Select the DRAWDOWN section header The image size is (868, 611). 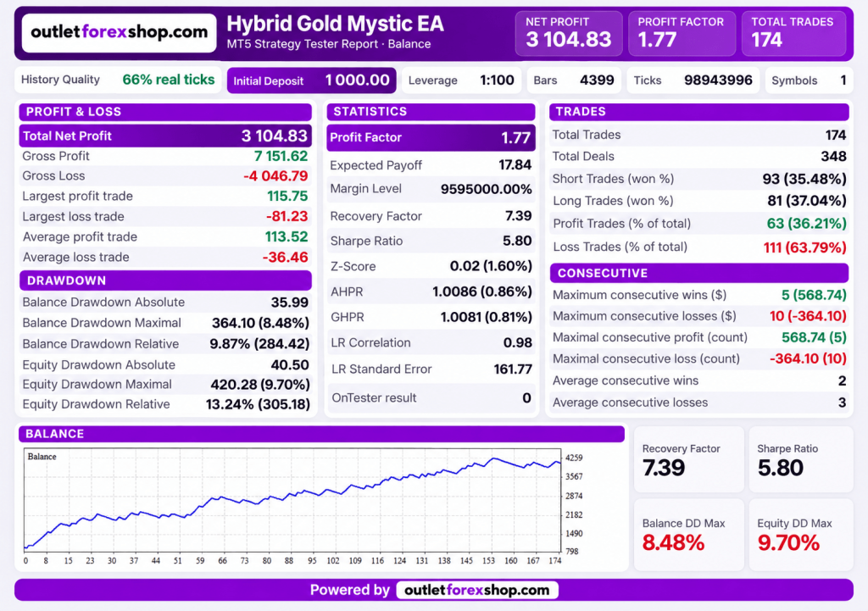click(165, 281)
